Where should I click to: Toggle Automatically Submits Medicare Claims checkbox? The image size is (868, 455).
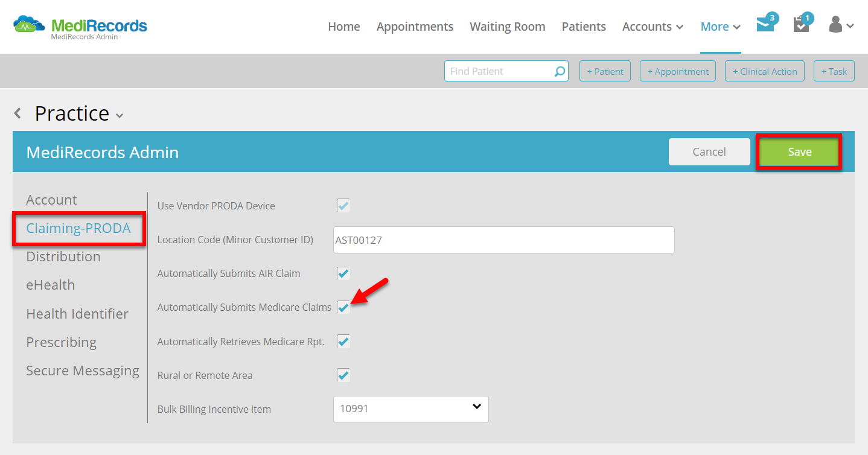click(343, 307)
